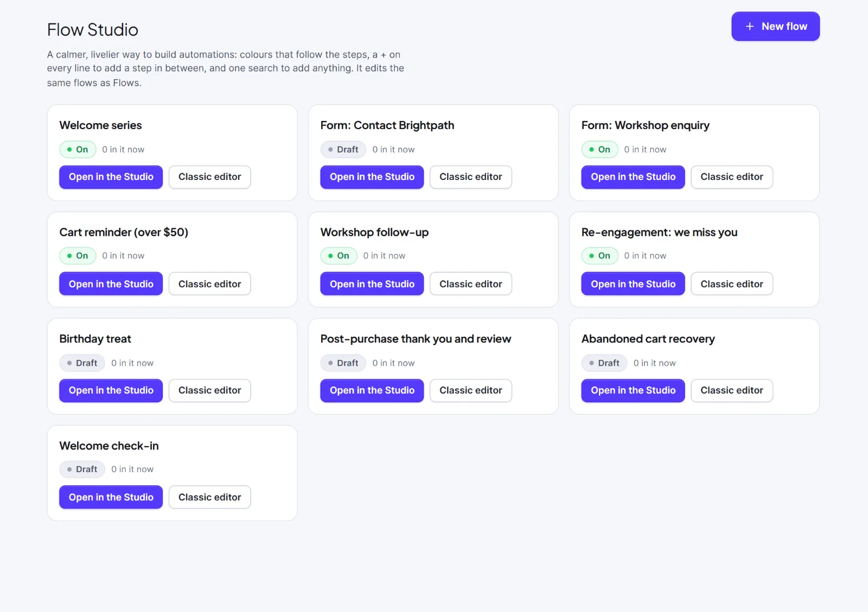Select the Workshop follow-up title
The width and height of the screenshot is (868, 612).
tap(374, 232)
